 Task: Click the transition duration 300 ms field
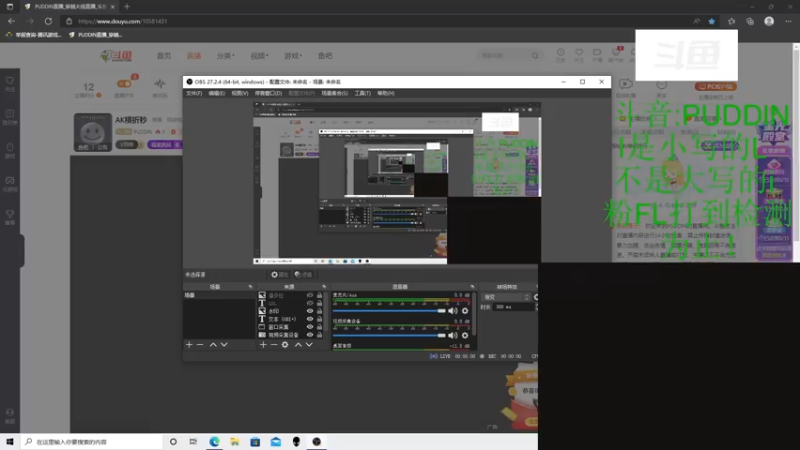pos(513,307)
